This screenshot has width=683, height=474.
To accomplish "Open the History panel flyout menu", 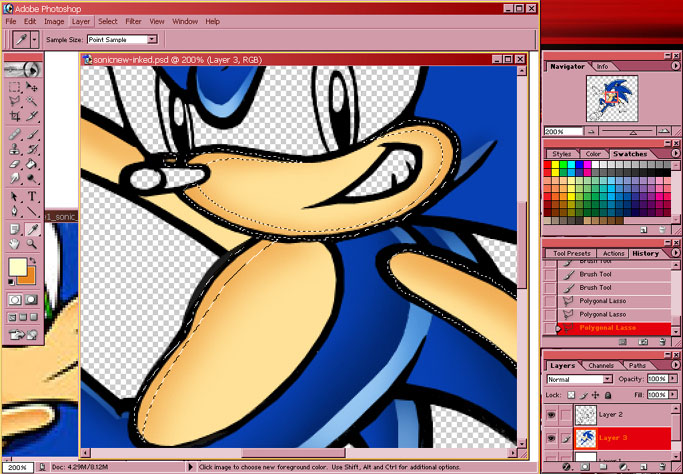I will point(676,253).
